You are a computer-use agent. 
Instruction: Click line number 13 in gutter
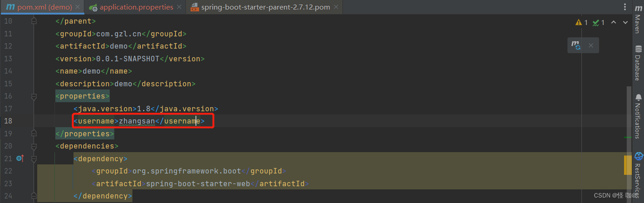pyautogui.click(x=8, y=59)
